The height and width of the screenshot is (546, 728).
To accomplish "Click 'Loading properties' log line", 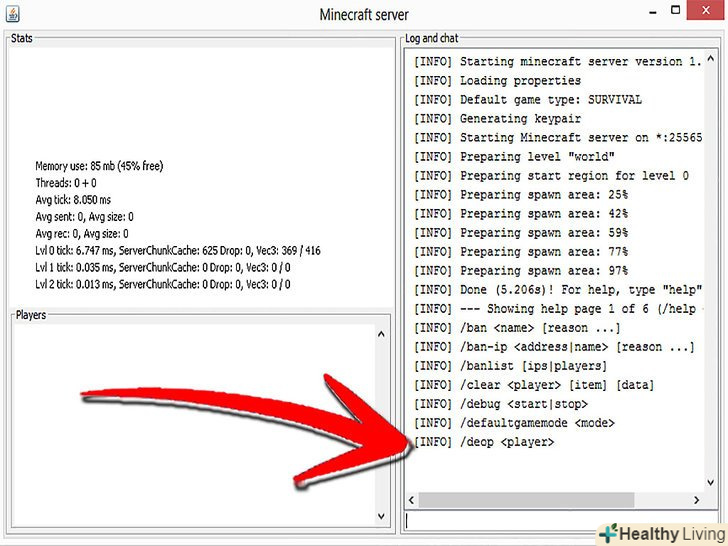I will (497, 80).
